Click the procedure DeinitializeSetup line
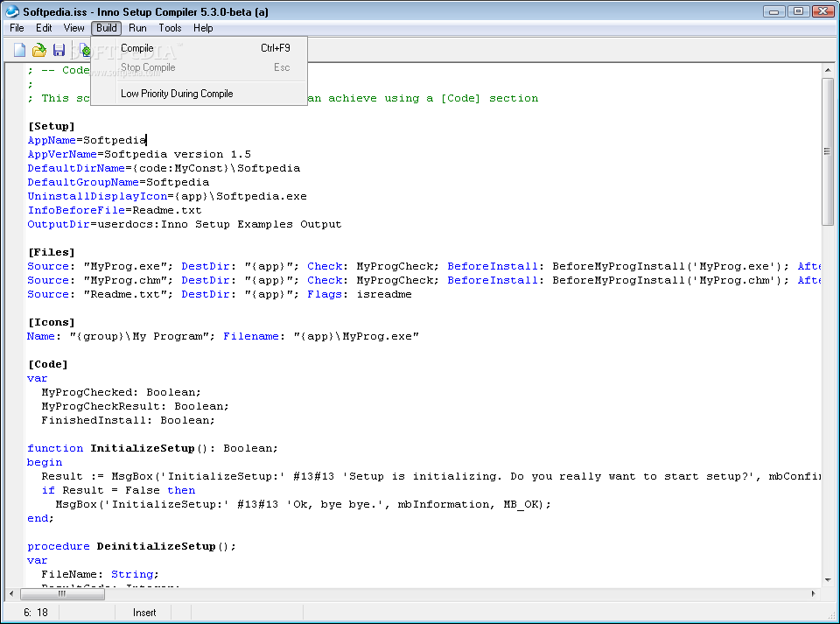Viewport: 840px width, 624px height. point(131,546)
